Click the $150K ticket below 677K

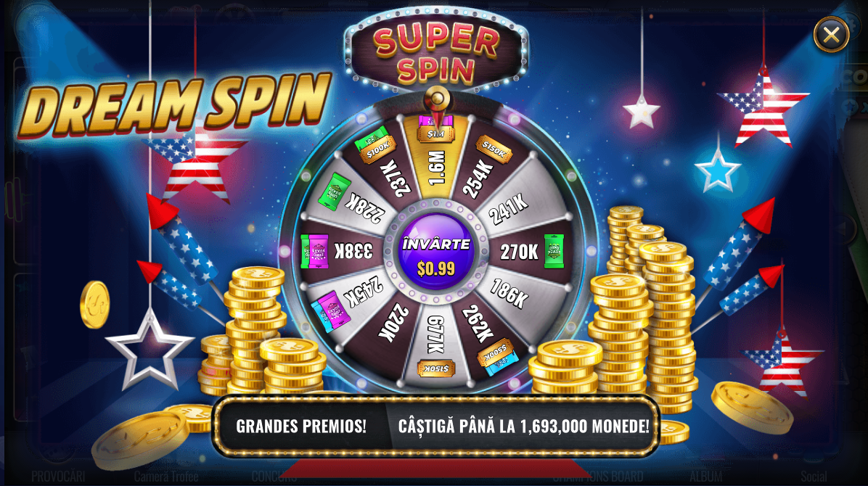pos(435,368)
